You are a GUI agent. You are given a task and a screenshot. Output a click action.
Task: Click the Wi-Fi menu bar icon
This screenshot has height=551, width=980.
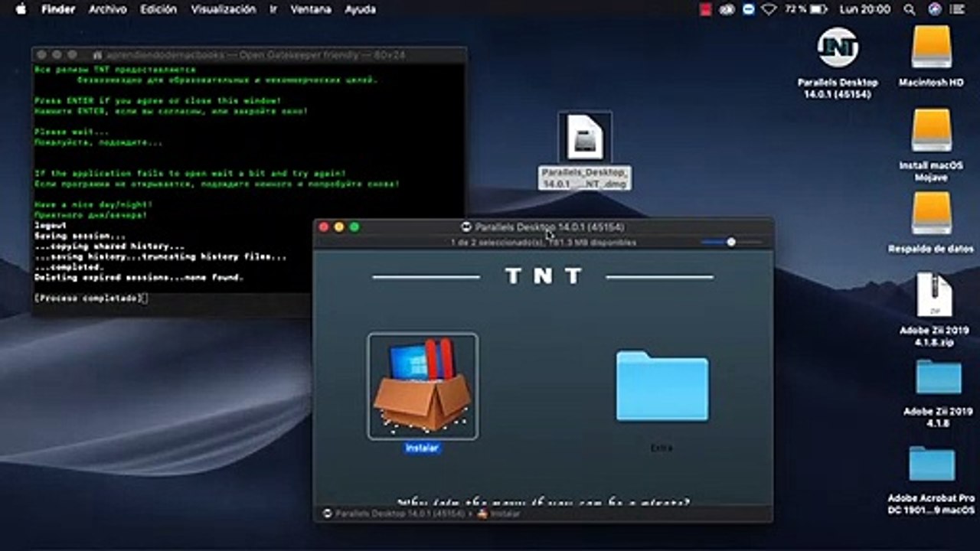[x=769, y=9]
